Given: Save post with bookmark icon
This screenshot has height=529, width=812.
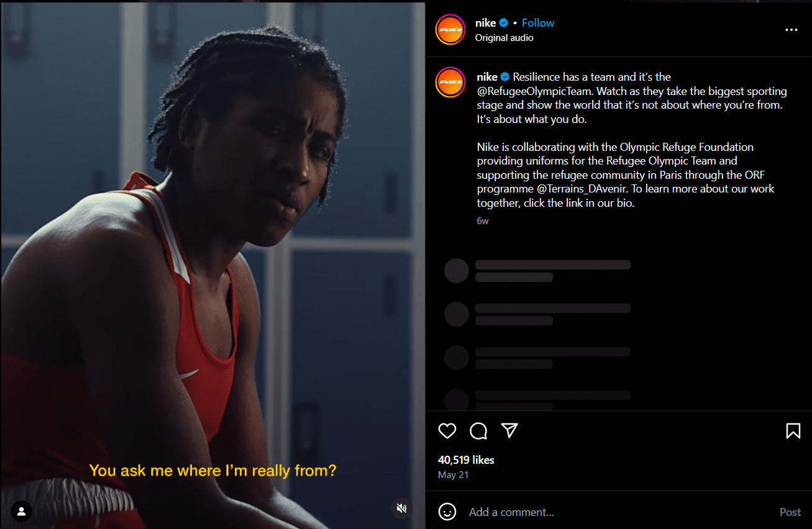Looking at the screenshot, I should (x=793, y=431).
